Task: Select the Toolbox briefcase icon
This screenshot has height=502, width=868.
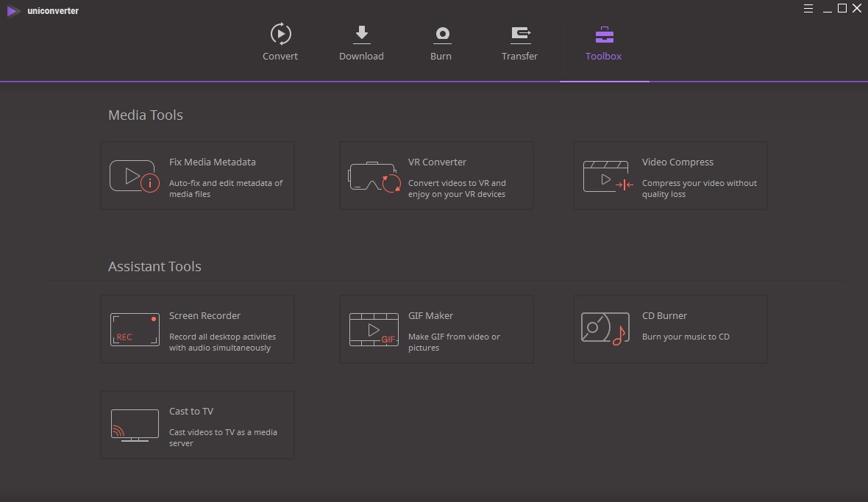Action: [x=604, y=35]
